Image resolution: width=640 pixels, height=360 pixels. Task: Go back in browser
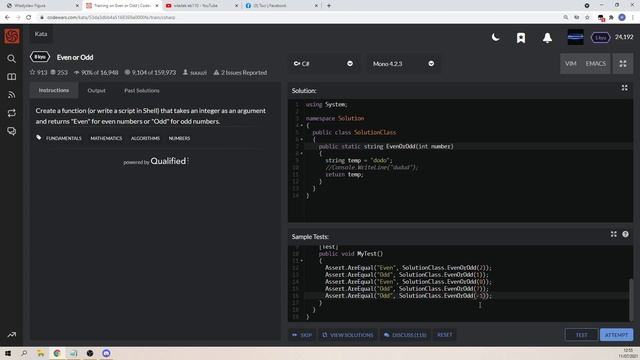(x=7, y=18)
